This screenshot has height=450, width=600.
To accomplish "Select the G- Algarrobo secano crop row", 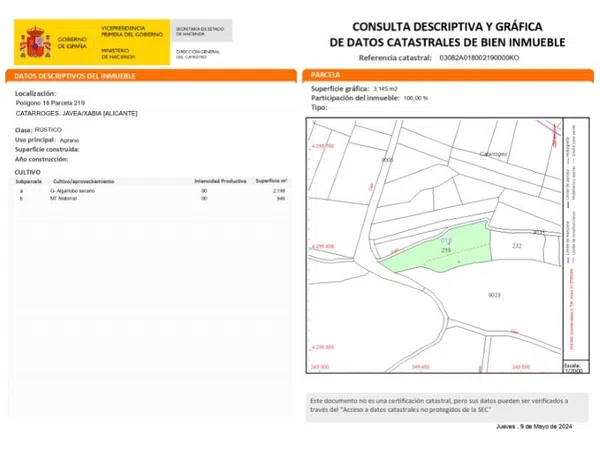I will [x=150, y=189].
